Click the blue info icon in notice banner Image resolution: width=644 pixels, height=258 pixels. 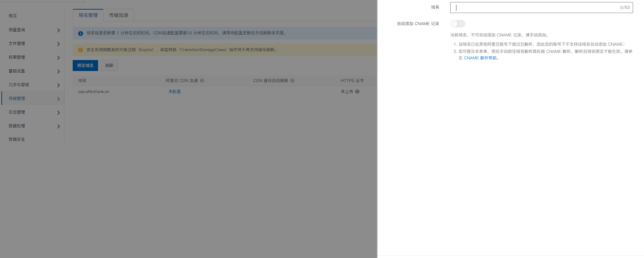[x=81, y=33]
